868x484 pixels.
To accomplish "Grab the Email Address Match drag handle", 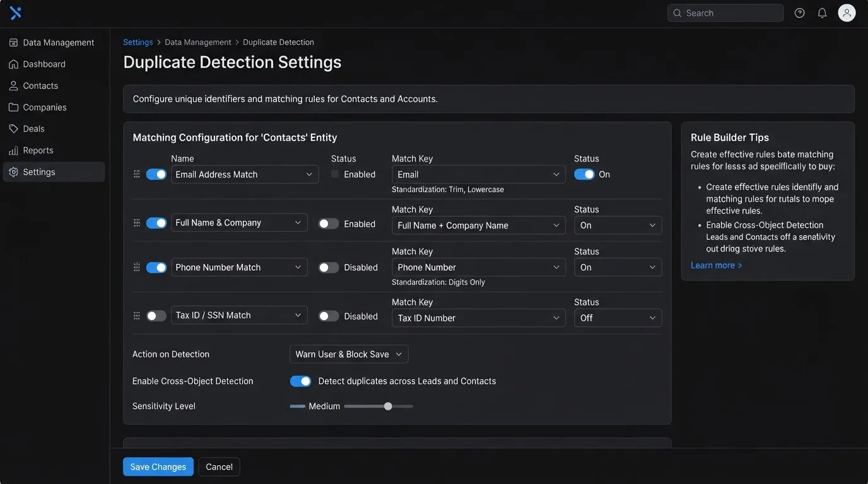I will click(137, 174).
